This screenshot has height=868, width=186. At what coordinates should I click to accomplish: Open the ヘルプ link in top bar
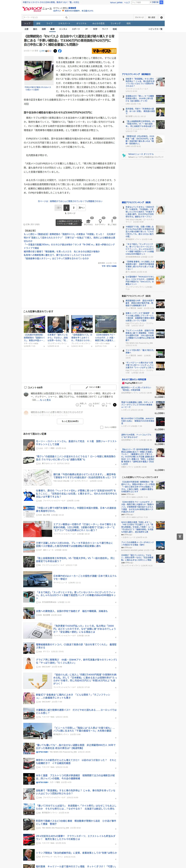(127, 2)
